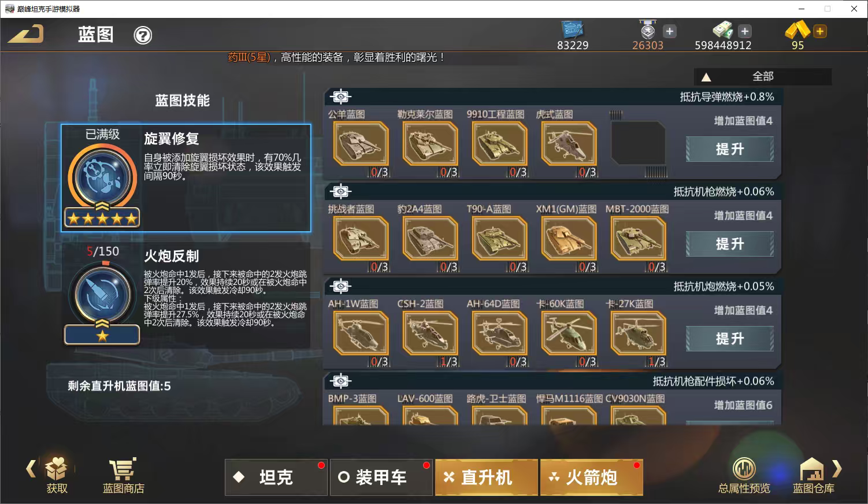Select the 火炮反制 skill icon
This screenshot has width=868, height=504.
tap(102, 295)
